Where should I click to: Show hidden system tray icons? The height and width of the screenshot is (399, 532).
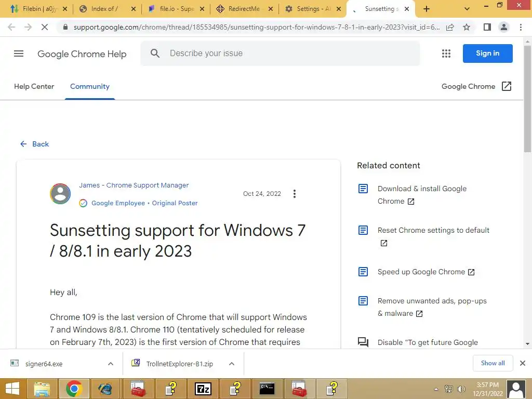tap(436, 389)
